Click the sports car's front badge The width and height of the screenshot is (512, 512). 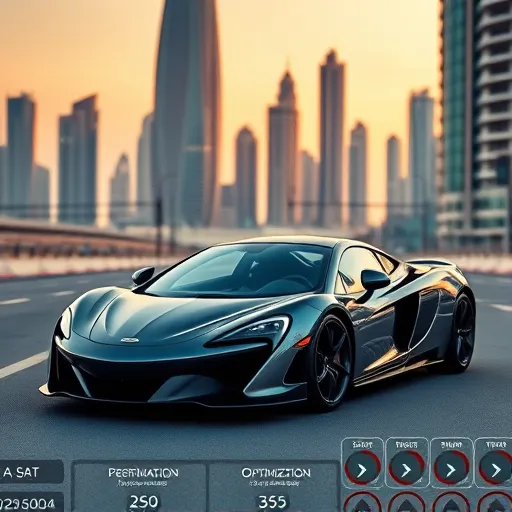pos(130,340)
